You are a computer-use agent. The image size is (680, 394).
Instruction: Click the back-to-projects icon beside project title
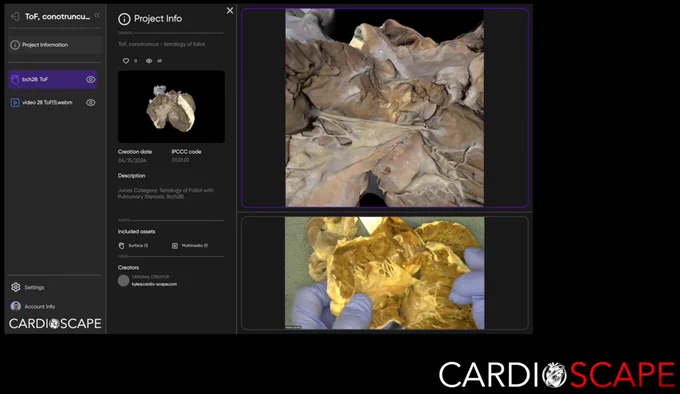click(x=15, y=16)
